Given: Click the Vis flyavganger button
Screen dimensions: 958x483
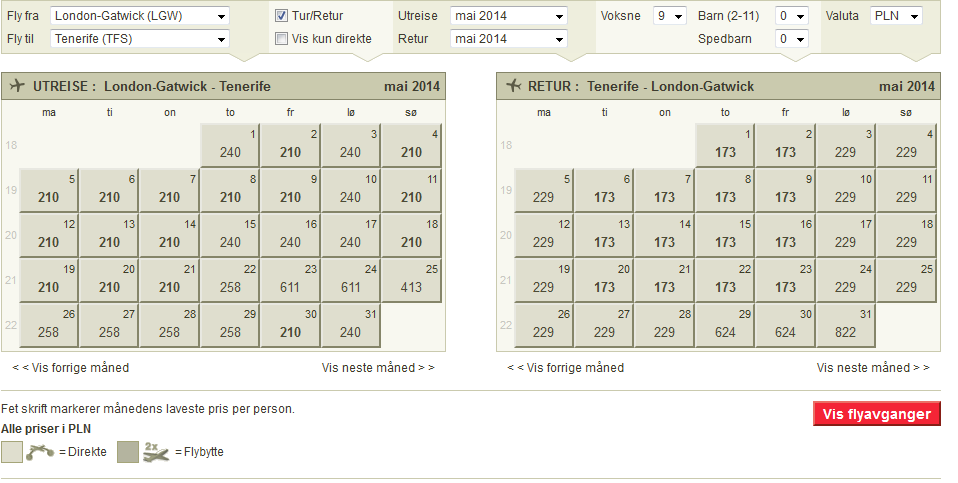Looking at the screenshot, I should click(877, 414).
